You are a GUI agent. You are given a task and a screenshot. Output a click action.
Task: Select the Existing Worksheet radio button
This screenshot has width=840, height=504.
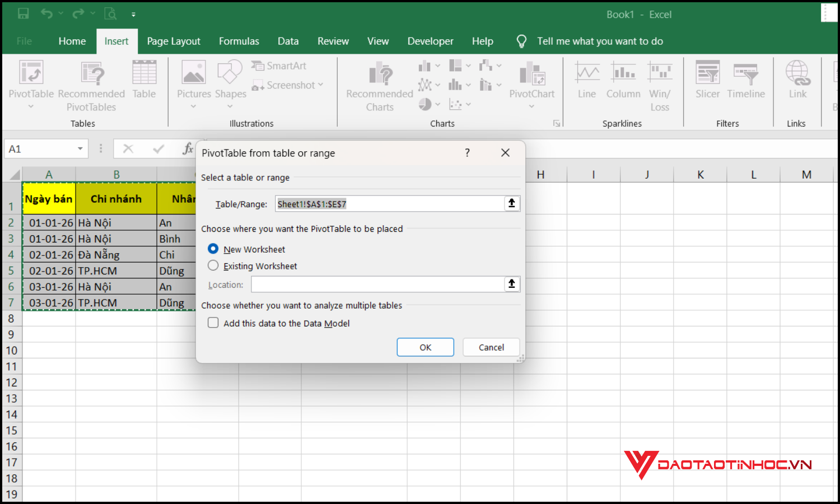(x=213, y=265)
